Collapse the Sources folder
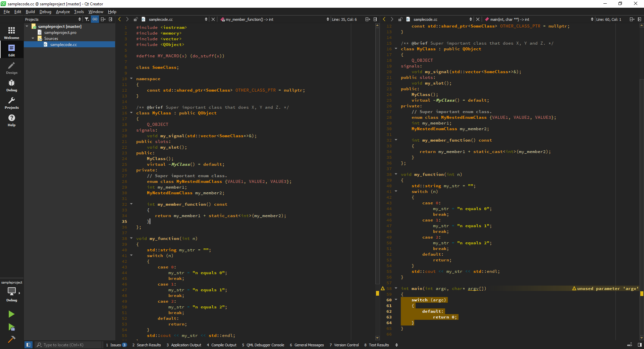This screenshot has height=349, width=644. [x=33, y=38]
